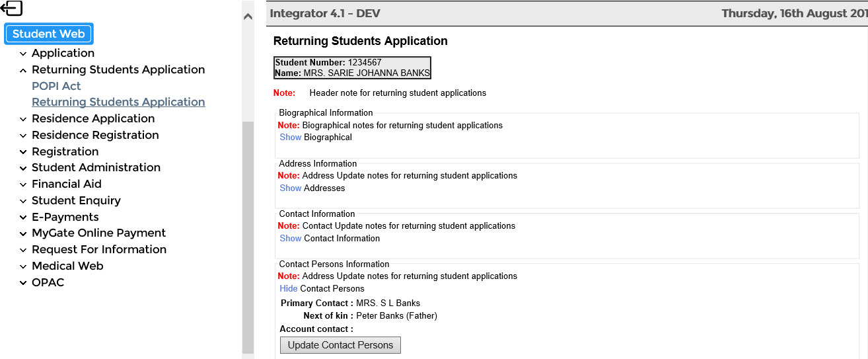Expand the Residence Registration menu

(95, 135)
